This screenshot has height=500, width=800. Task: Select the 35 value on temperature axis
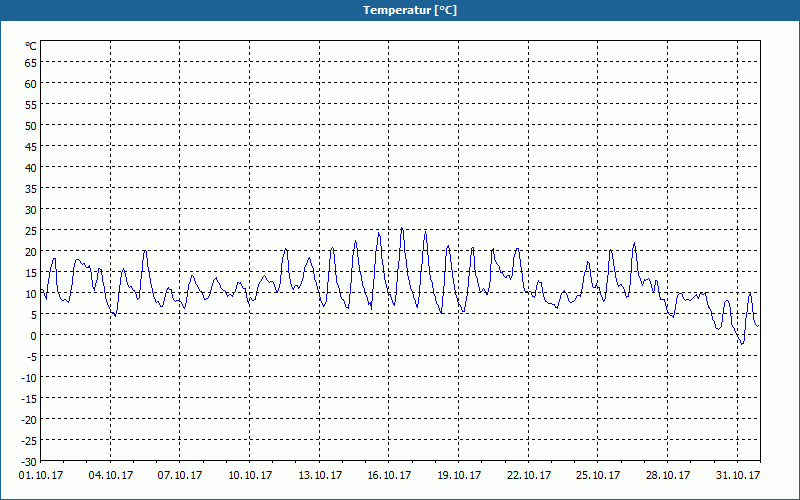pyautogui.click(x=31, y=189)
